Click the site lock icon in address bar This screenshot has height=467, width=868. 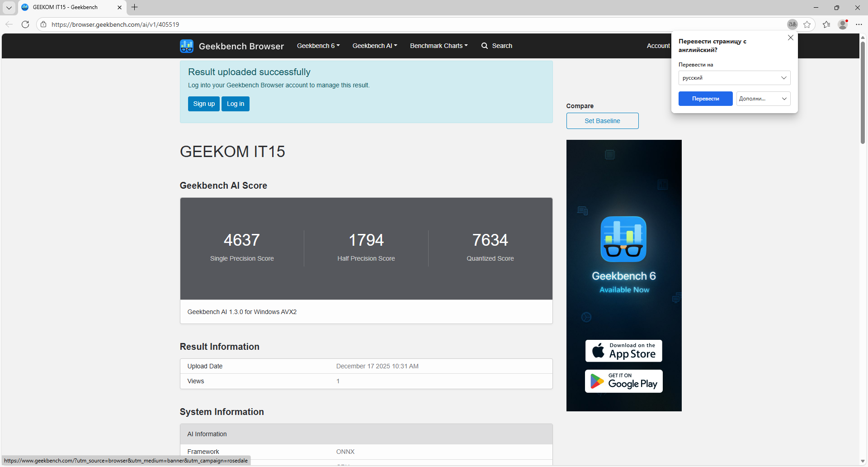[x=43, y=24]
